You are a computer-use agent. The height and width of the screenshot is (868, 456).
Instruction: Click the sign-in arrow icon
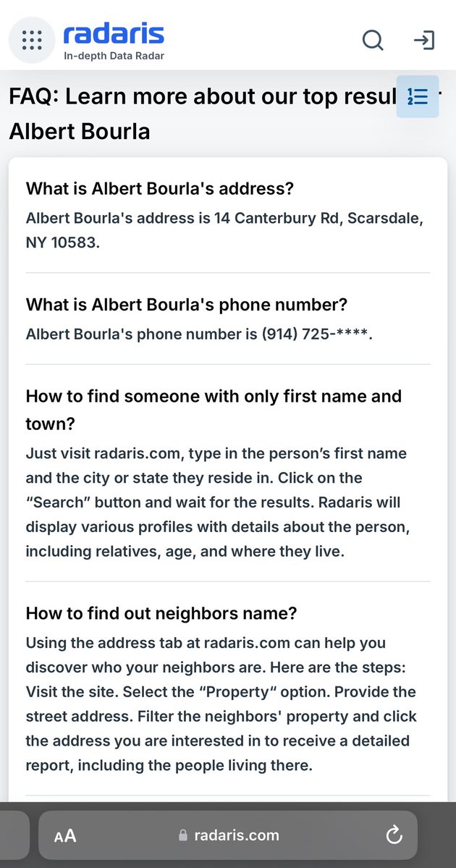[x=423, y=41]
